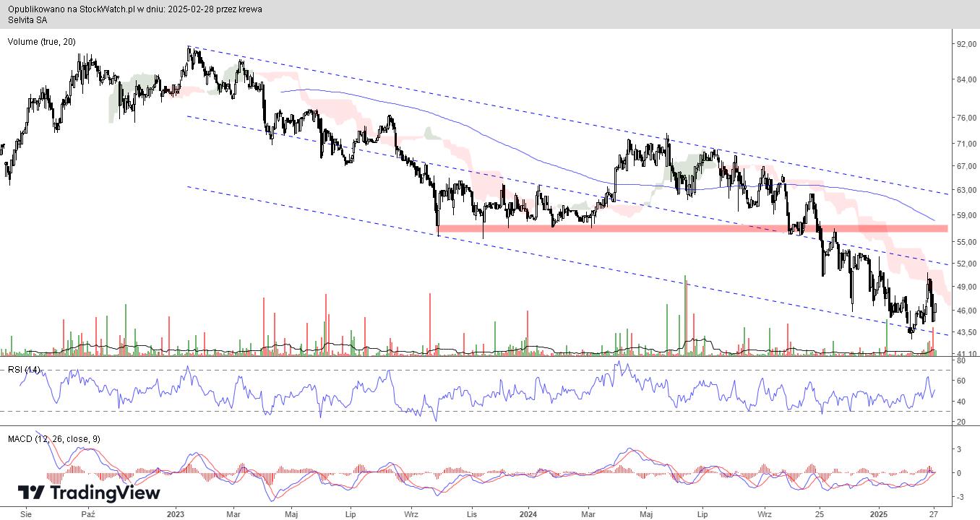Click the 43,50 price axis label
Viewport: 980px width, 520px height.
966,332
